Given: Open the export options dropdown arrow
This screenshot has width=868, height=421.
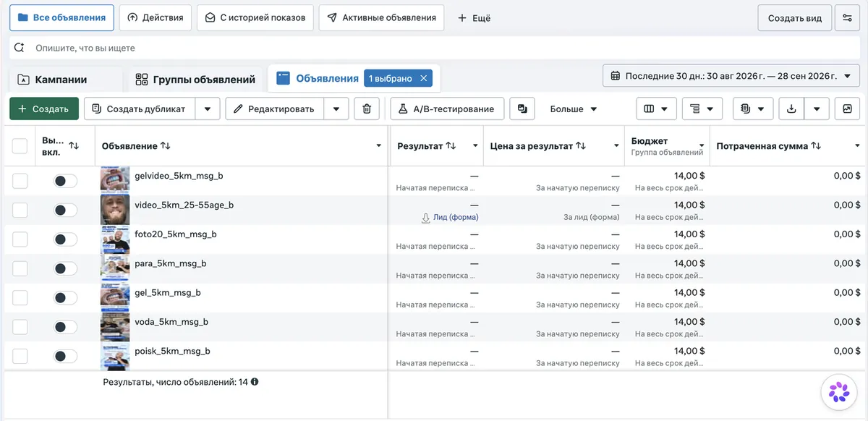Looking at the screenshot, I should (x=817, y=109).
